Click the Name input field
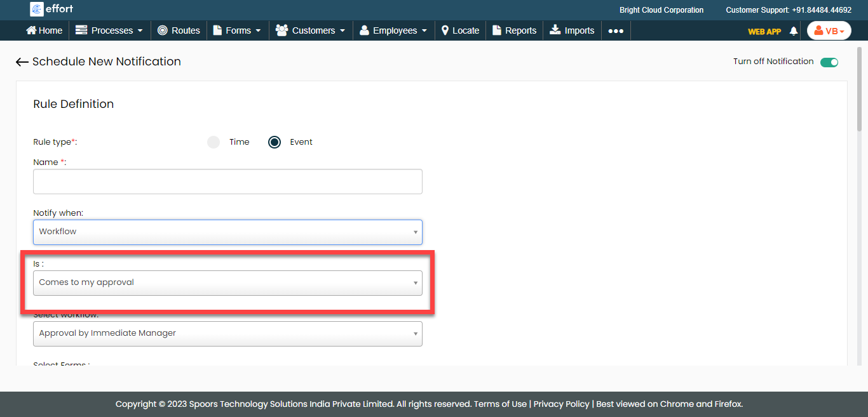This screenshot has width=868, height=417. (x=227, y=182)
